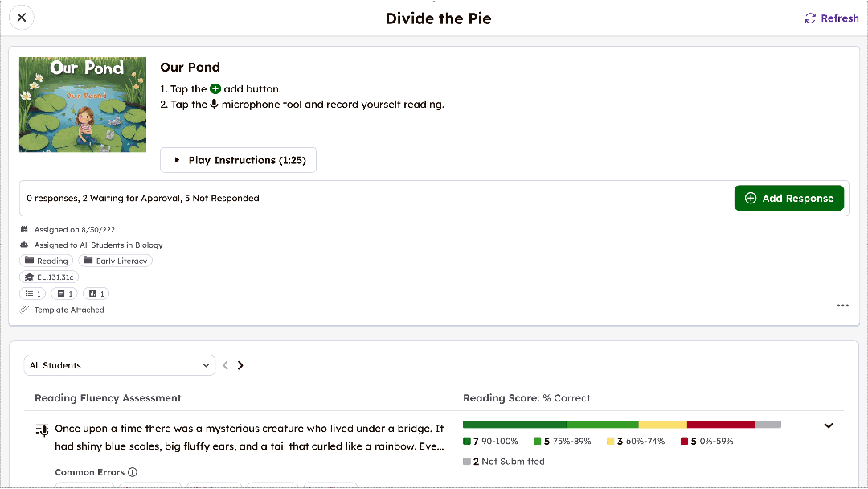Go to previous student with left chevron
Viewport: 868px width, 489px height.
tap(226, 365)
